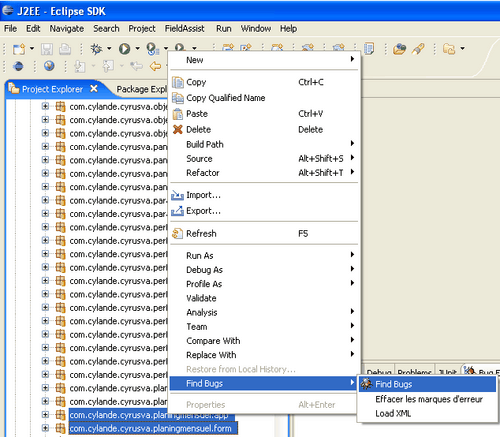Choose Validate in the context menu
Viewport: 500px width, 437px height.
pos(264,298)
